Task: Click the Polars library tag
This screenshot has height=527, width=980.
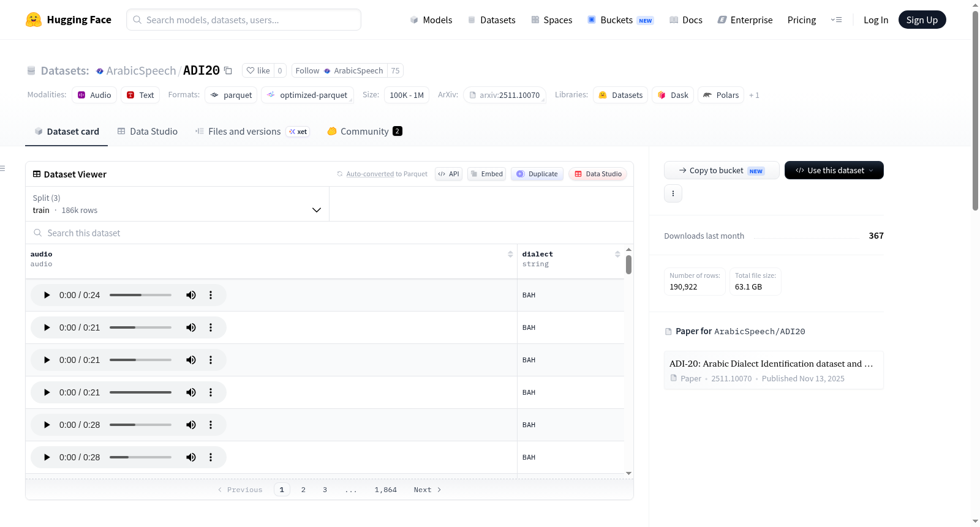Action: coord(721,95)
